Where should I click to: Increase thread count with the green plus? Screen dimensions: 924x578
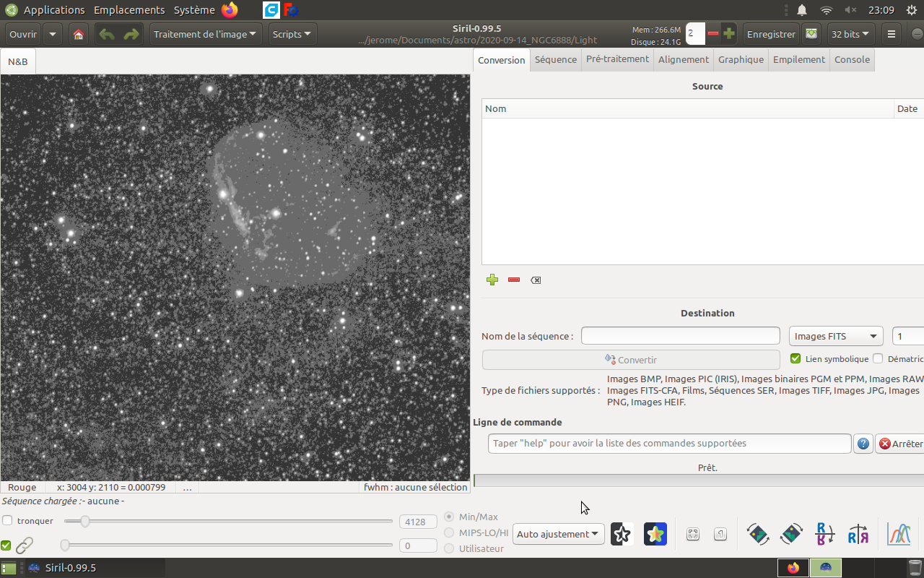(729, 34)
